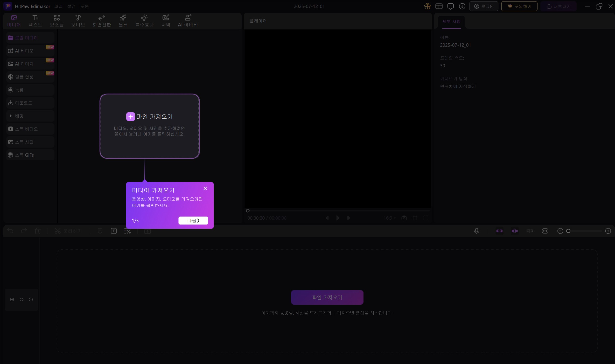Click the 구입하기 button

pos(519,6)
